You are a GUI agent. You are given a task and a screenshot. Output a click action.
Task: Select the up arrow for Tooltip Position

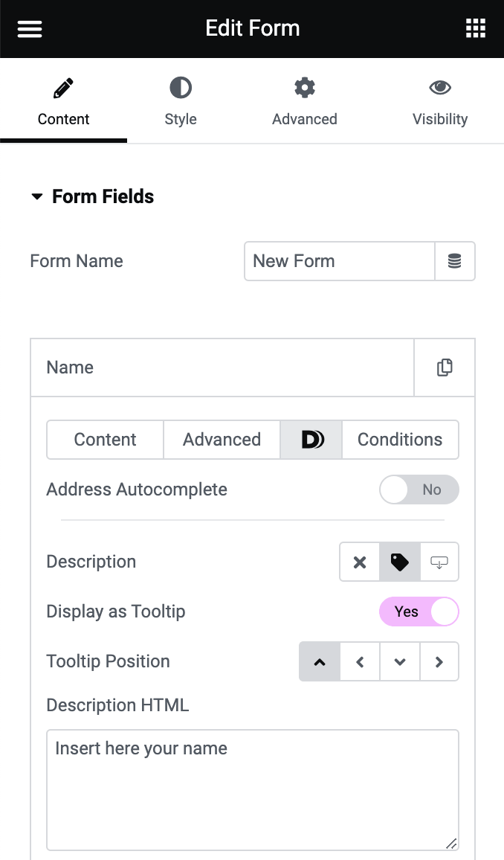click(x=320, y=661)
